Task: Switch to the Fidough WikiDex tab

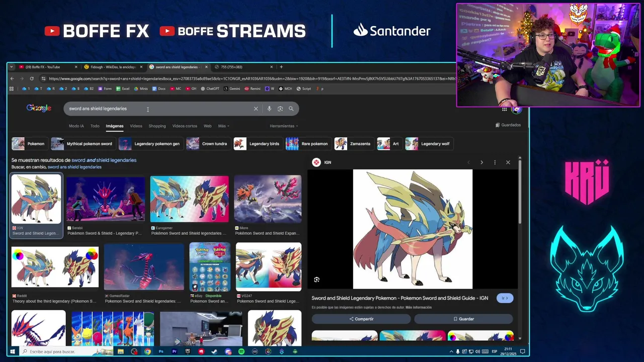Action: [x=113, y=67]
